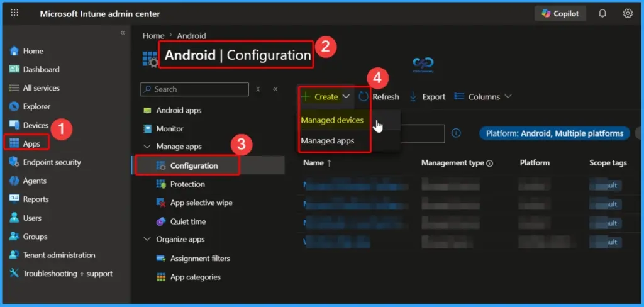Screen dimensions: 644x307
Task: Refresh the configuration policies list
Action: [x=379, y=97]
